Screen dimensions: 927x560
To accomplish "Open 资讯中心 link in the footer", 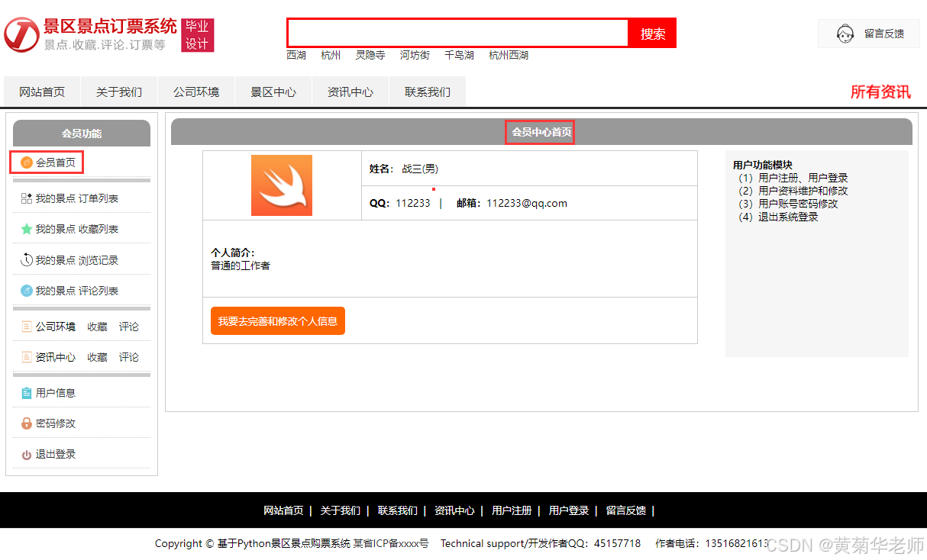I will (454, 510).
